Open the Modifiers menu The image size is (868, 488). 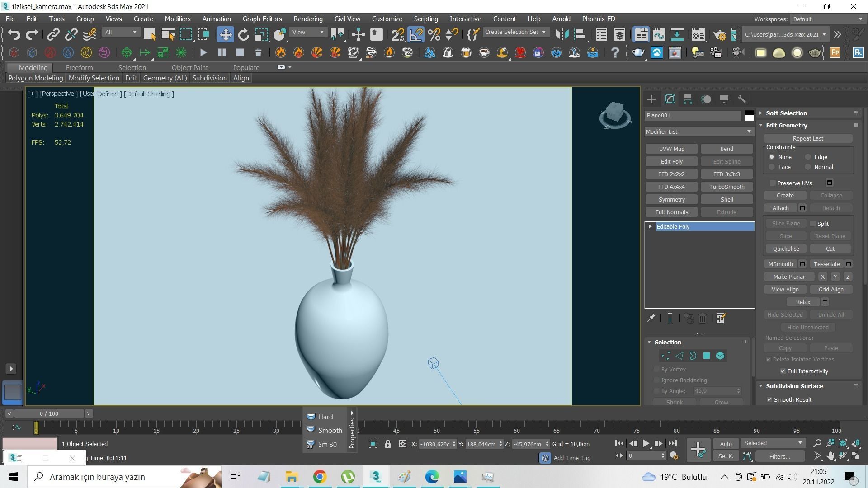pos(177,19)
